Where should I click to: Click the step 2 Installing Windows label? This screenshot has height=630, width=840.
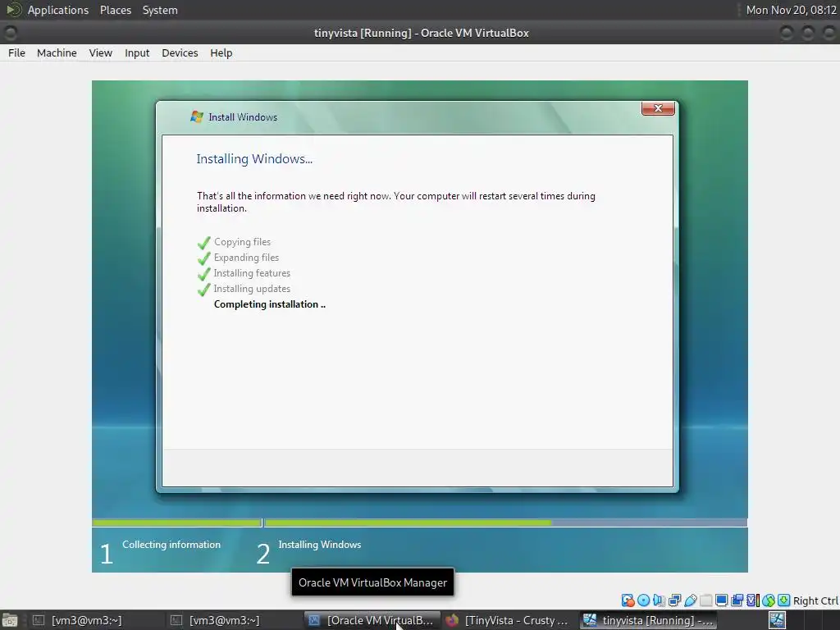click(320, 545)
